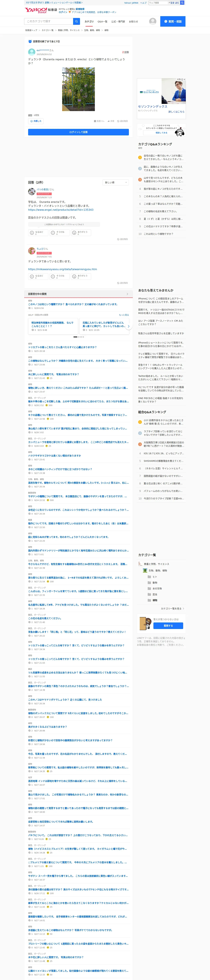
Task: Click ログインして回答 button
Action: point(79,132)
